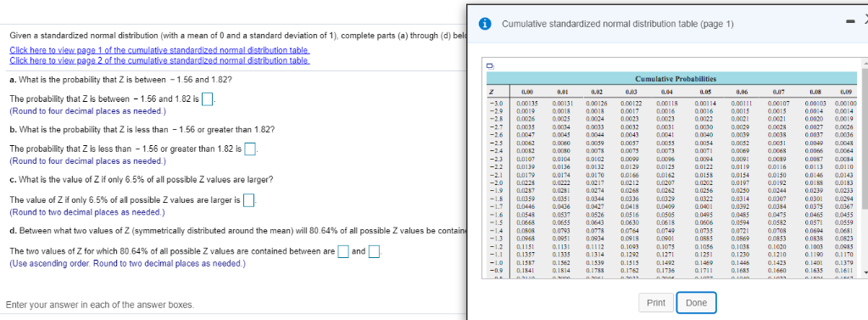Image resolution: width=868 pixels, height=320 pixels.
Task: Click the 'Cumulative Probabilities' table header
Action: click(676, 79)
